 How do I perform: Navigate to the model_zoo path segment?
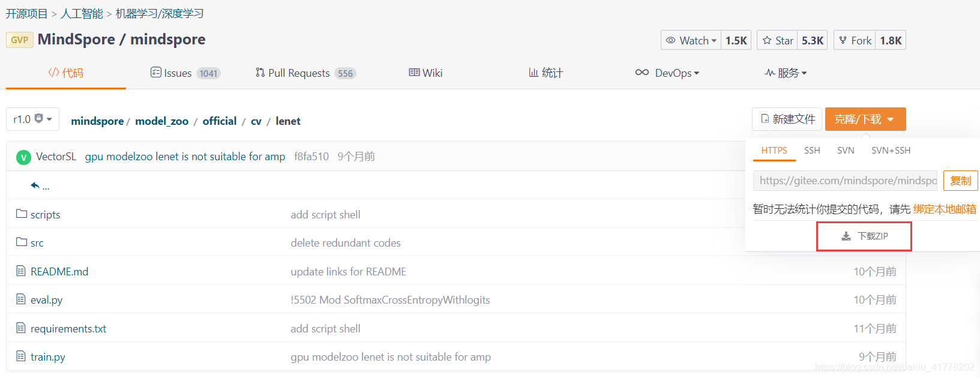click(x=162, y=121)
